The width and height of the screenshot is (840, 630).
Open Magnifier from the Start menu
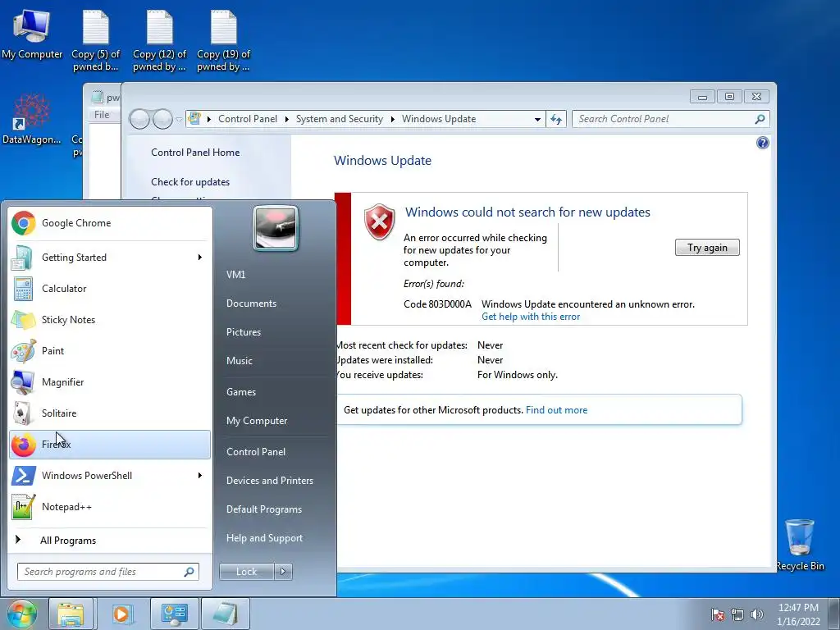click(x=110, y=381)
